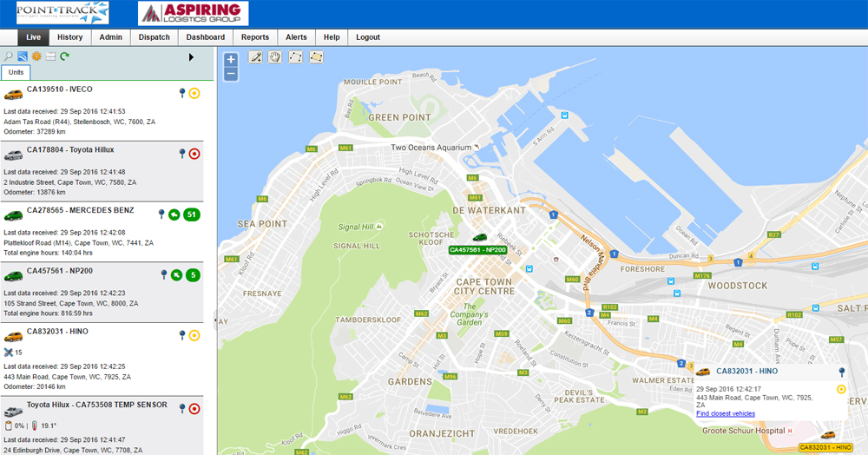The image size is (868, 455).
Task: Collapse the left sidebar using the splitter handle
Action: (x=214, y=320)
